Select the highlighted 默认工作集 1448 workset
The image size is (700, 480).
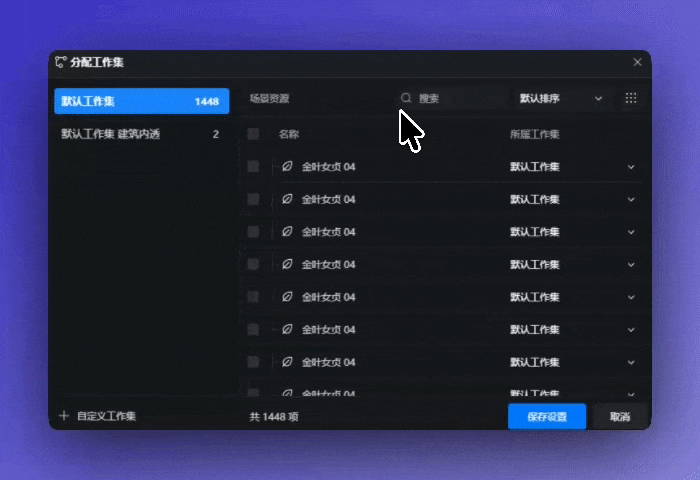pos(142,101)
